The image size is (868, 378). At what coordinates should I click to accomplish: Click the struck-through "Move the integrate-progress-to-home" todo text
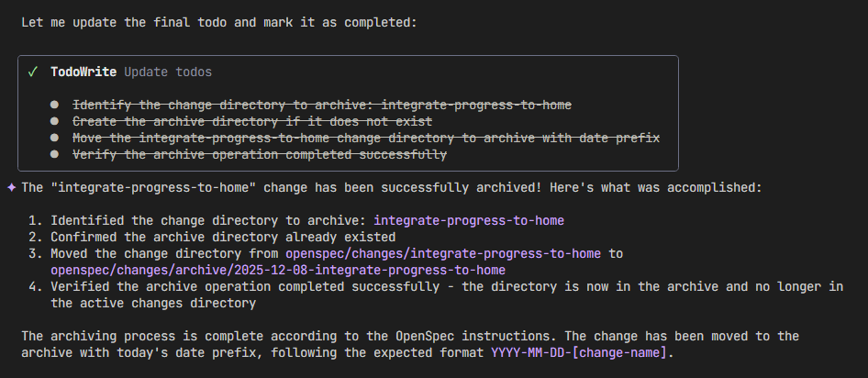tap(366, 138)
